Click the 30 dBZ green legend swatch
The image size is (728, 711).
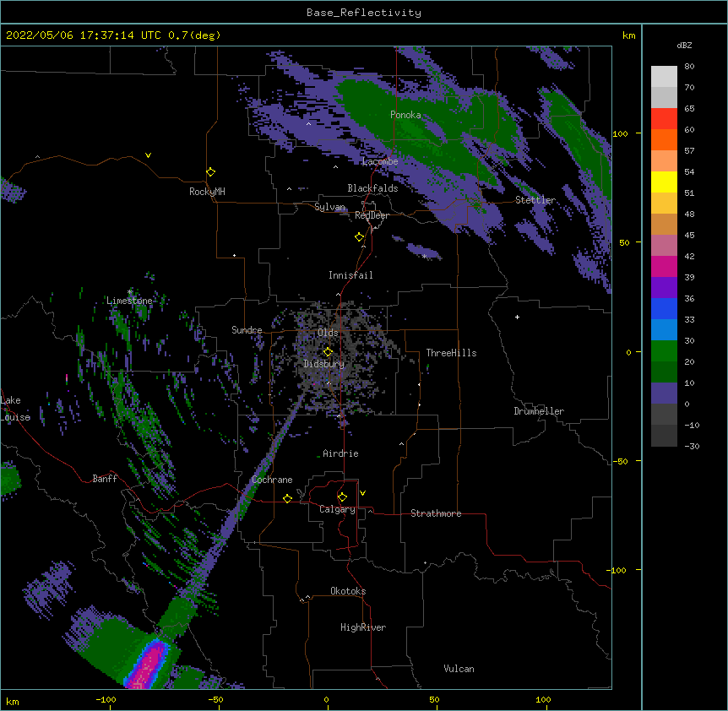pos(664,351)
